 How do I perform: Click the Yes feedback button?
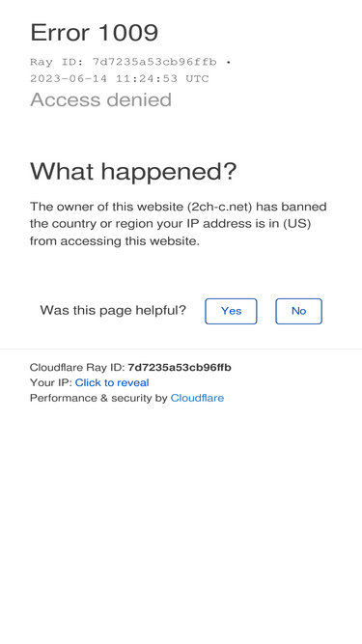(x=231, y=311)
